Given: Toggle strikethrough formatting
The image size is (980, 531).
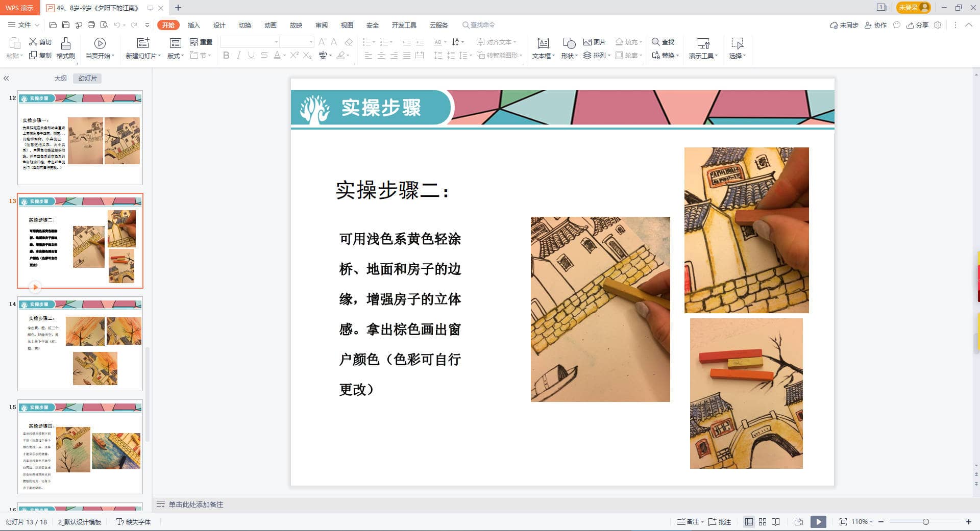Looking at the screenshot, I should tap(264, 55).
